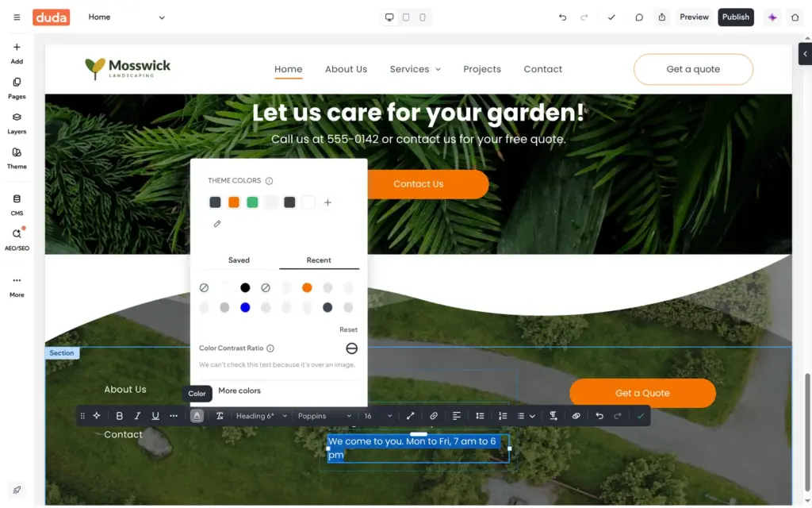Undo the last change in top bar
Image resolution: width=812 pixels, height=508 pixels.
point(562,17)
